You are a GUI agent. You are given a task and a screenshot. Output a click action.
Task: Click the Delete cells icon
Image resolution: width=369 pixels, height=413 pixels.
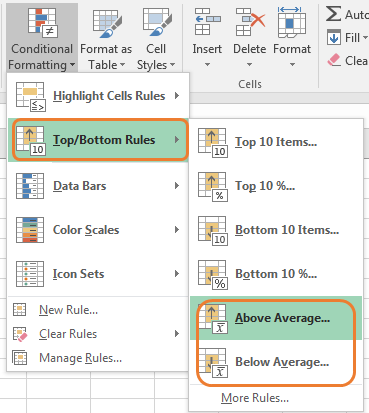click(x=250, y=22)
